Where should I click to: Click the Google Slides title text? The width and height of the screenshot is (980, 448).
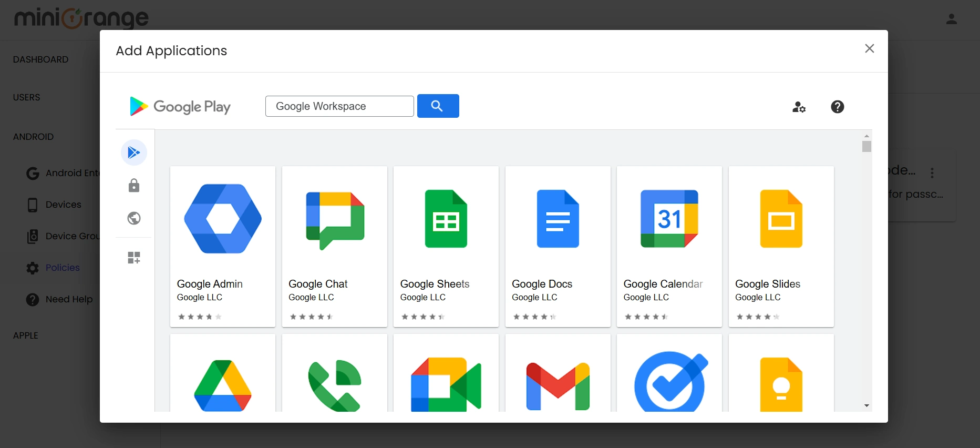point(768,284)
